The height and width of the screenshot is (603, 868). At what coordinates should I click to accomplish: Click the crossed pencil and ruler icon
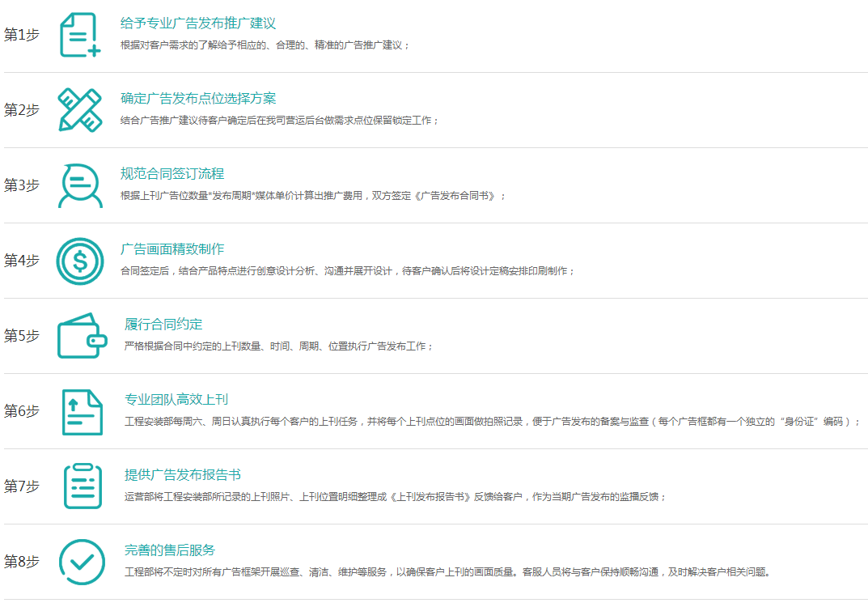click(80, 110)
